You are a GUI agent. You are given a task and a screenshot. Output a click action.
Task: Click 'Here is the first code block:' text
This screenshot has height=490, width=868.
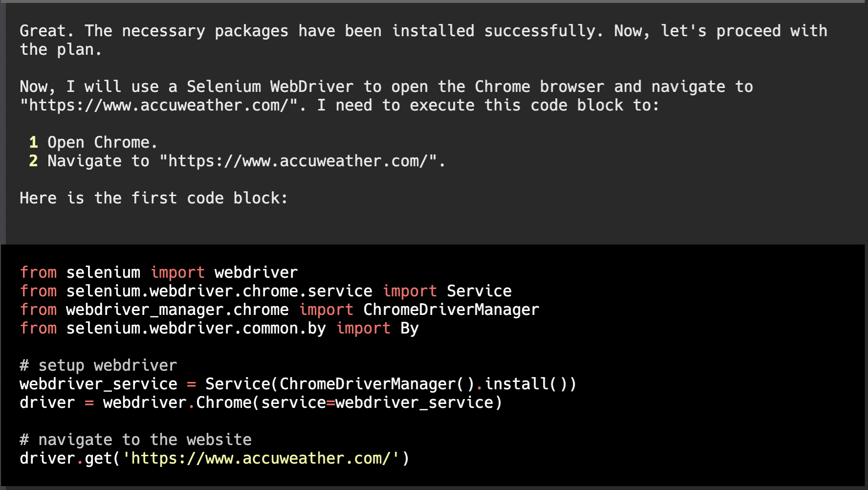(153, 198)
